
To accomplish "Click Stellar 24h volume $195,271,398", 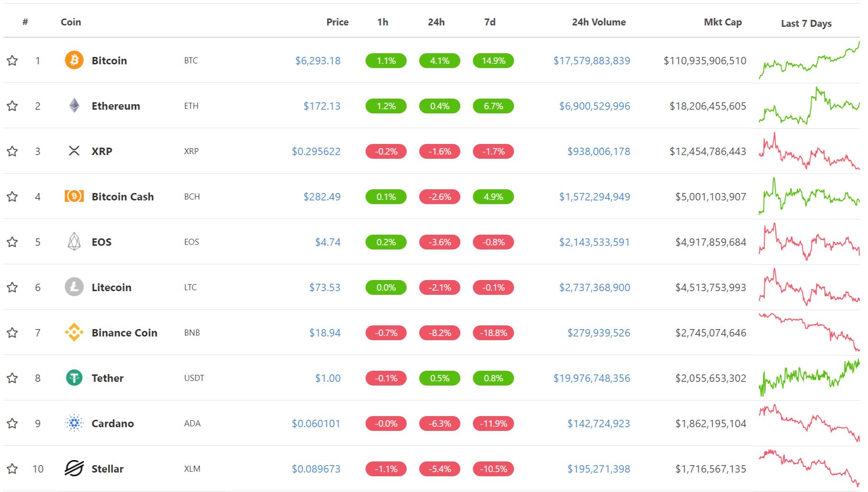I will (x=599, y=468).
